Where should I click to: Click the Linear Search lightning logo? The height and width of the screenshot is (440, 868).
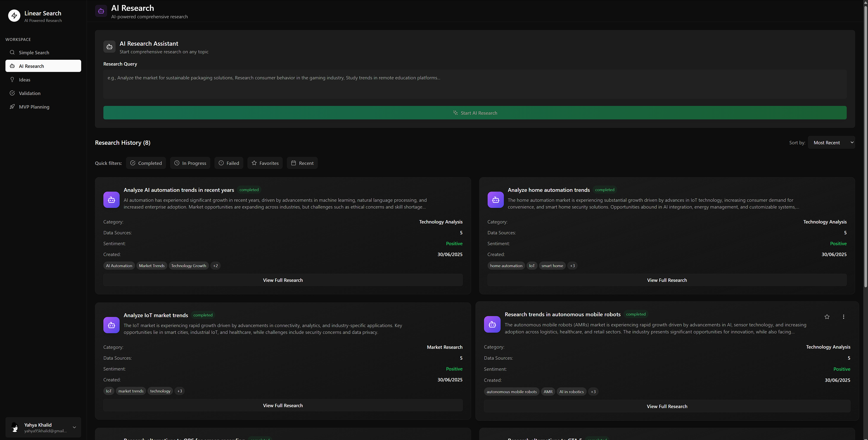coord(14,16)
